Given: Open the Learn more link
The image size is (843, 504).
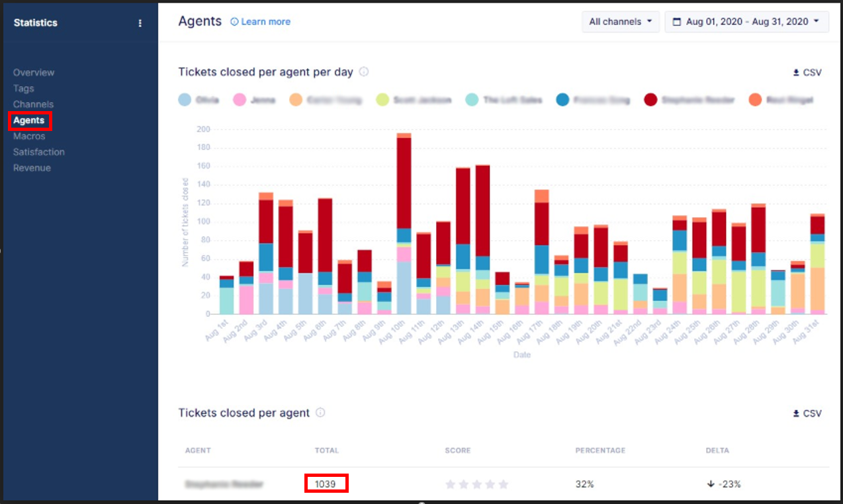Looking at the screenshot, I should (x=265, y=22).
